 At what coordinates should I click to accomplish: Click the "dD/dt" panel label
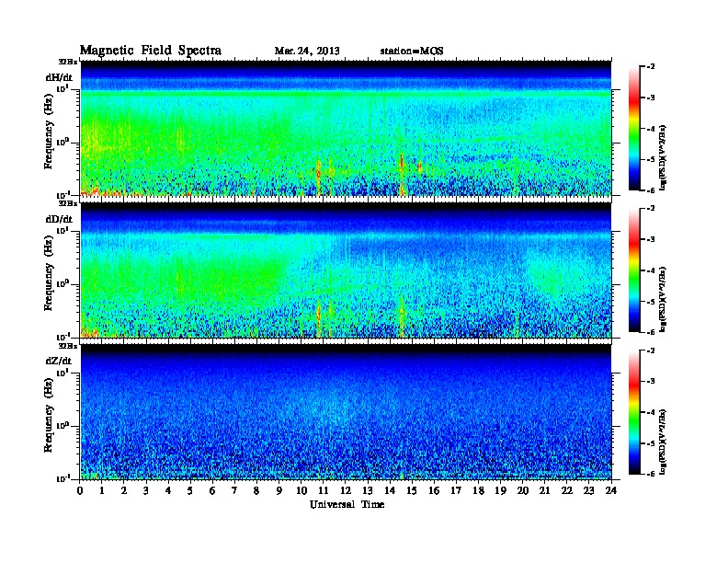point(59,219)
